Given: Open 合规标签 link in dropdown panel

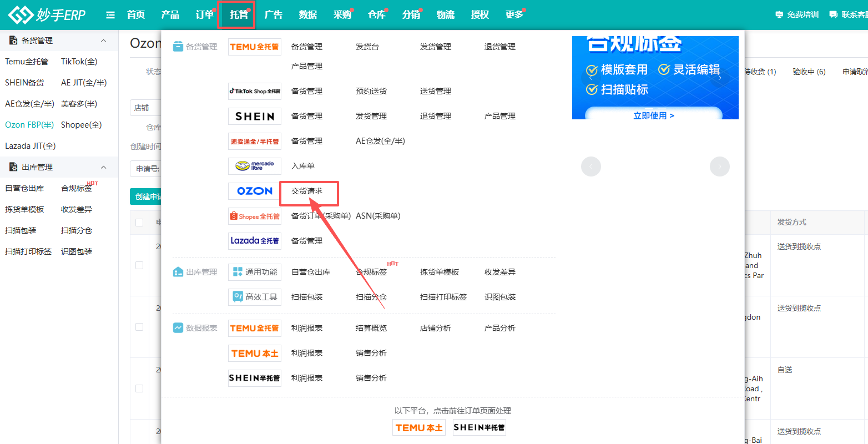Looking at the screenshot, I should (371, 272).
